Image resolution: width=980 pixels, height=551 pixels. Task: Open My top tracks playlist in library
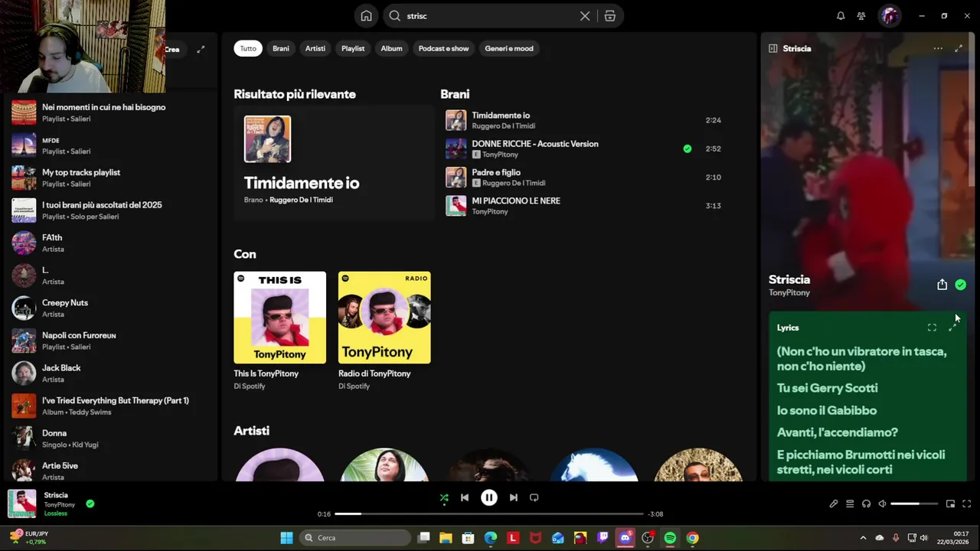click(111, 178)
